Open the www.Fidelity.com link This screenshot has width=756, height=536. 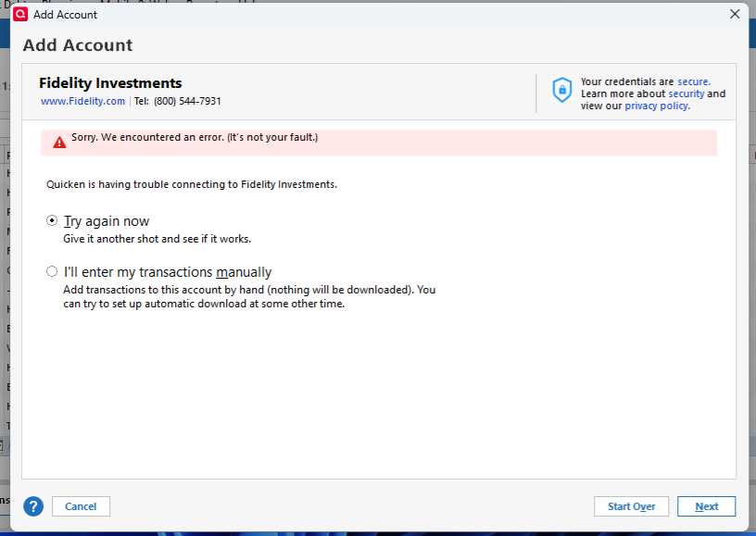(x=83, y=101)
